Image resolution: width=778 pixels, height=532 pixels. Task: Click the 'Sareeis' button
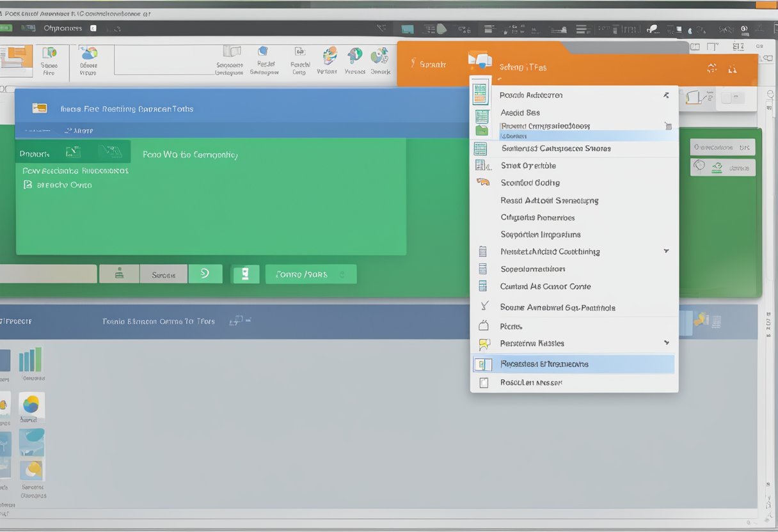[163, 274]
